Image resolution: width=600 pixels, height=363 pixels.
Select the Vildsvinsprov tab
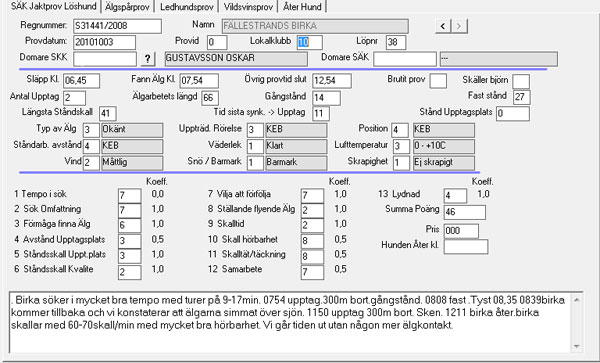pos(248,7)
